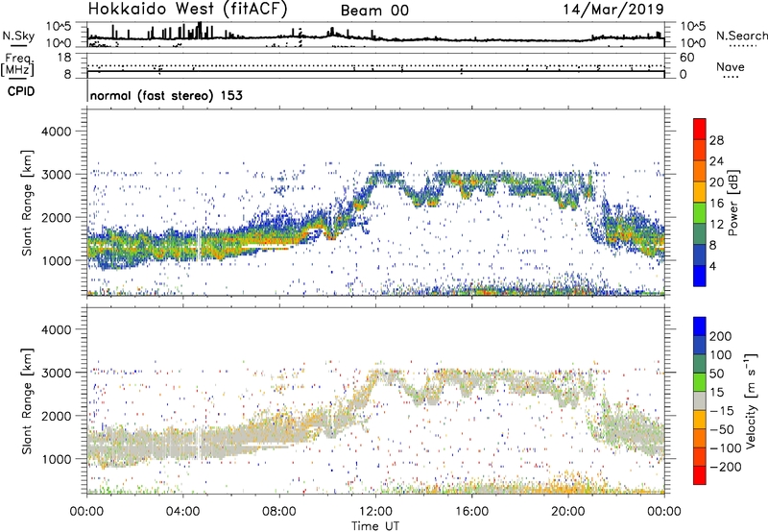
Task: Click the '20' label on the power colorbar
Action: 716,182
